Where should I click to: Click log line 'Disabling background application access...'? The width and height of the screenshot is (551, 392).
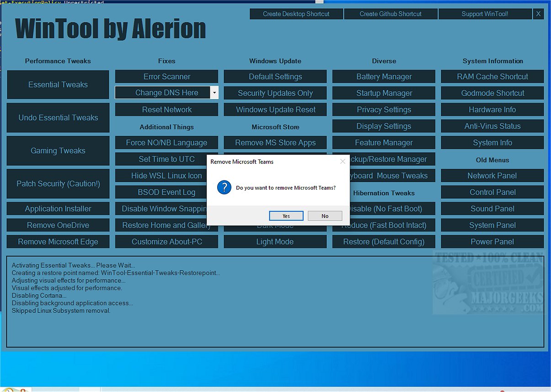(73, 303)
